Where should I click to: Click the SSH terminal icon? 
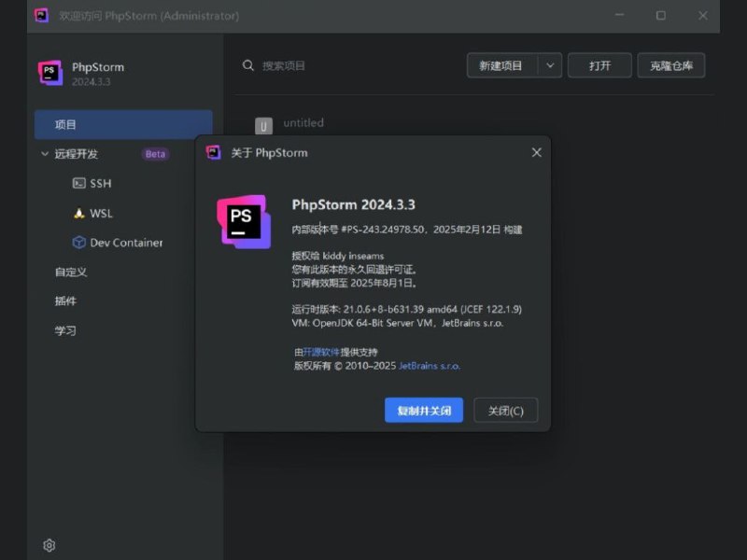coord(78,183)
